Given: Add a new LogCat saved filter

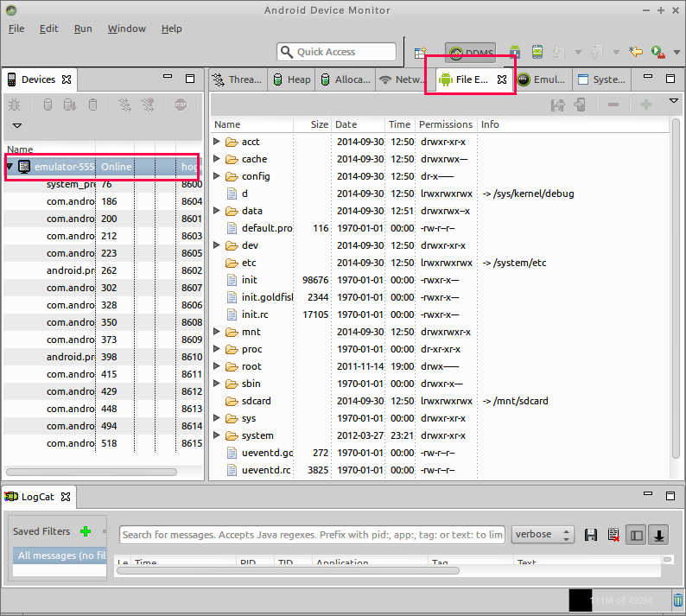Looking at the screenshot, I should (x=86, y=531).
